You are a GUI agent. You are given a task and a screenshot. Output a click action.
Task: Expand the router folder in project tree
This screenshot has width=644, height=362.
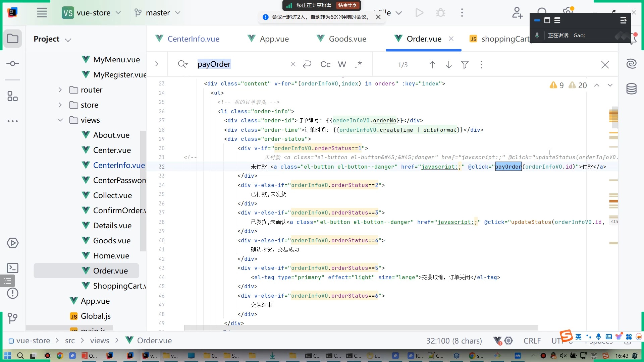pos(59,90)
